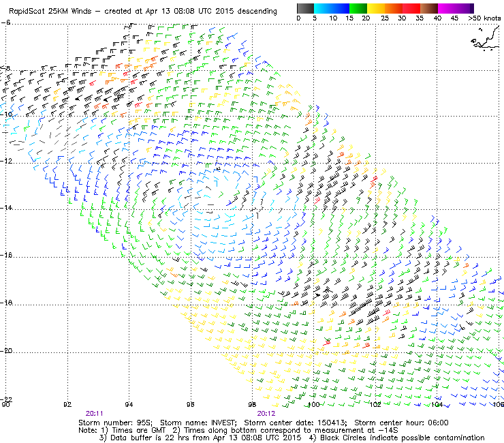Viewport: 504px width, 443px height.
Task: Click the '-18' latitude axis label
Action: coord(6,303)
